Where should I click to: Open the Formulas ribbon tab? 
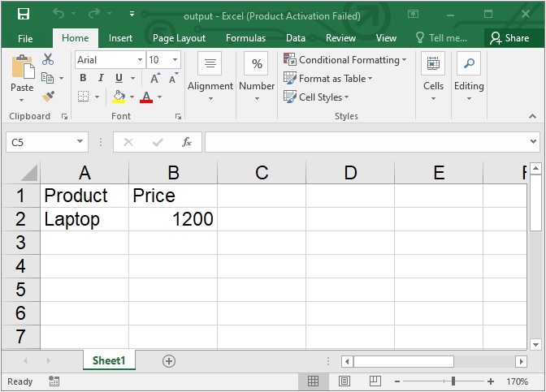pyautogui.click(x=245, y=38)
